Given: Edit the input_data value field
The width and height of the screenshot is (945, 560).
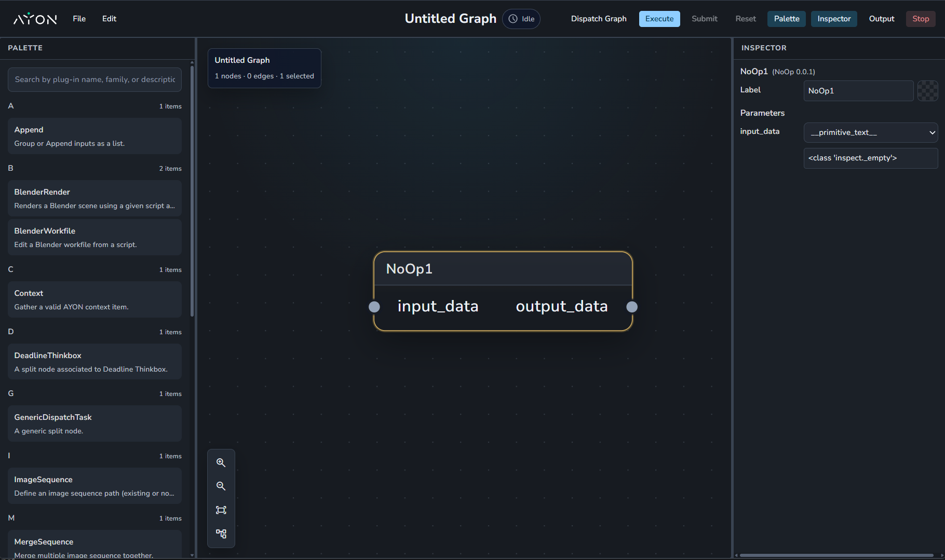Looking at the screenshot, I should [871, 158].
